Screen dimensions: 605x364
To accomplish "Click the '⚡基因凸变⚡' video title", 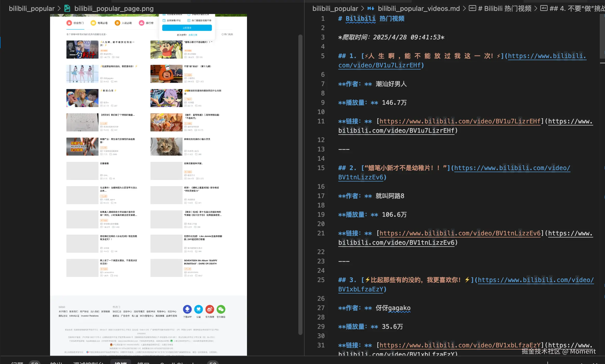I will (x=108, y=91).
